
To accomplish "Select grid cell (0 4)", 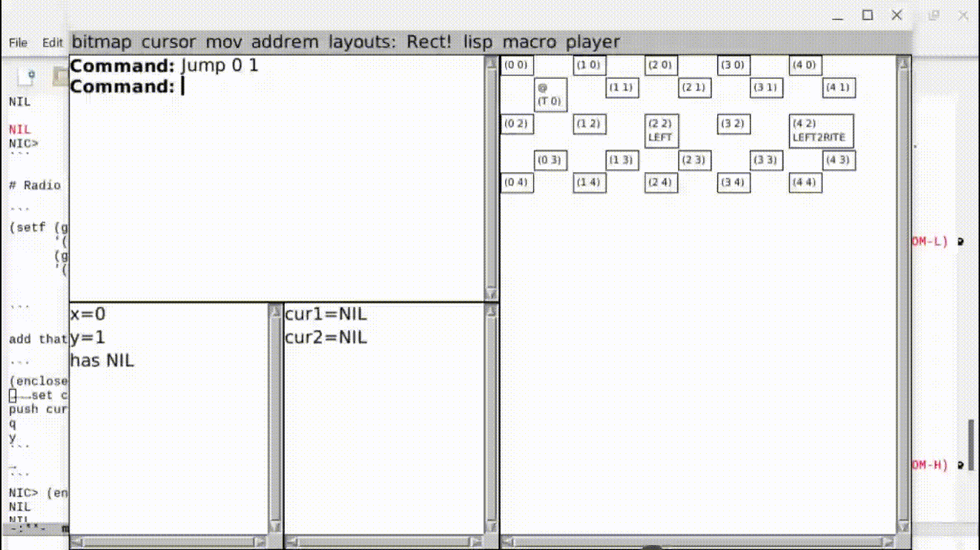I will click(517, 183).
